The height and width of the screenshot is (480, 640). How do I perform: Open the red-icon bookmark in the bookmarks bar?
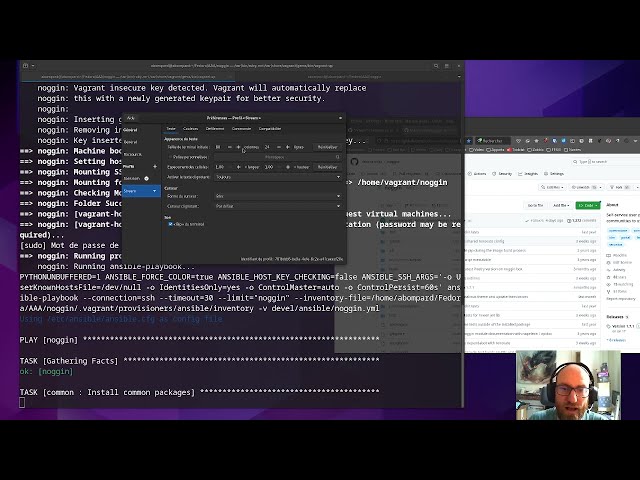[x=515, y=150]
